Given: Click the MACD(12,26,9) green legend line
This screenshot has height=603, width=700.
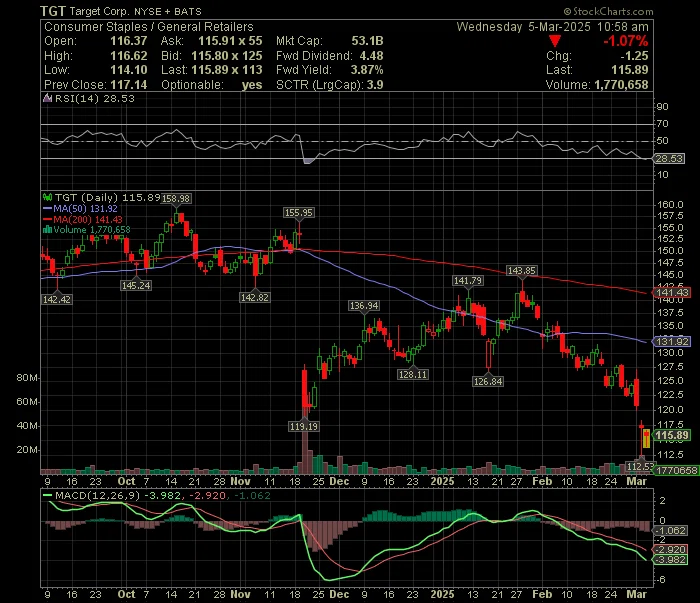Looking at the screenshot, I should [x=47, y=495].
